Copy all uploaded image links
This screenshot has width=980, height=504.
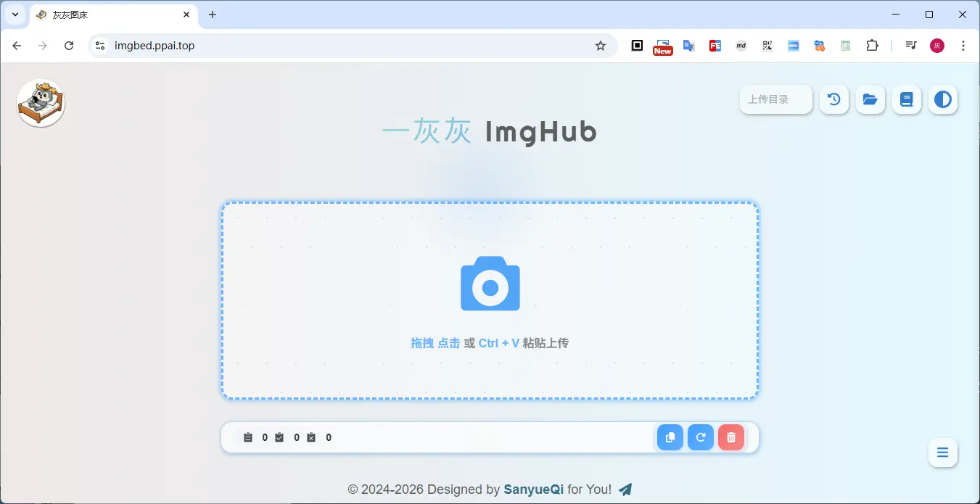pos(670,437)
